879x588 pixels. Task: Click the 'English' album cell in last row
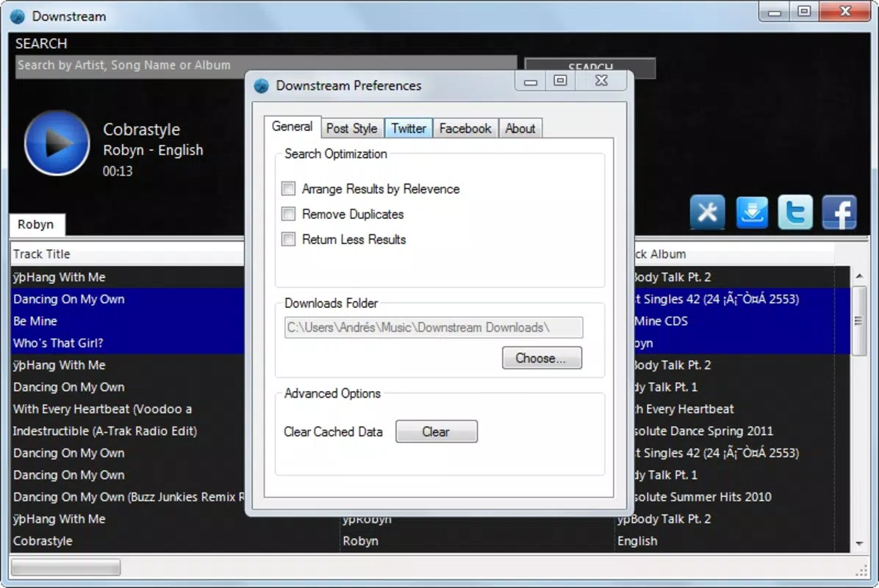click(724, 540)
